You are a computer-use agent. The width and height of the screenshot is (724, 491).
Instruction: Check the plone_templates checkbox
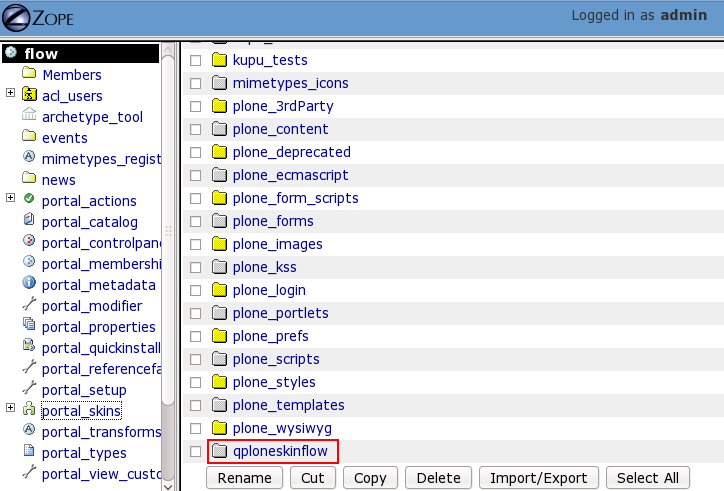tap(196, 406)
